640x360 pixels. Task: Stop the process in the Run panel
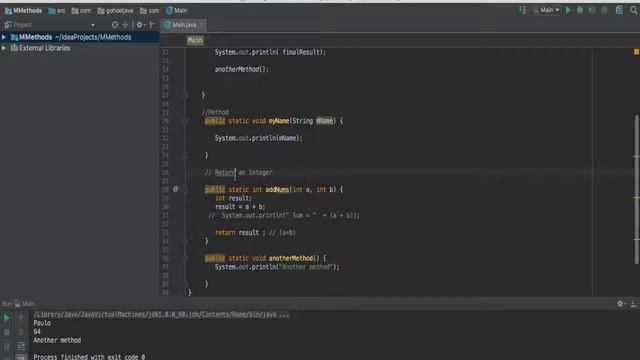point(7,332)
